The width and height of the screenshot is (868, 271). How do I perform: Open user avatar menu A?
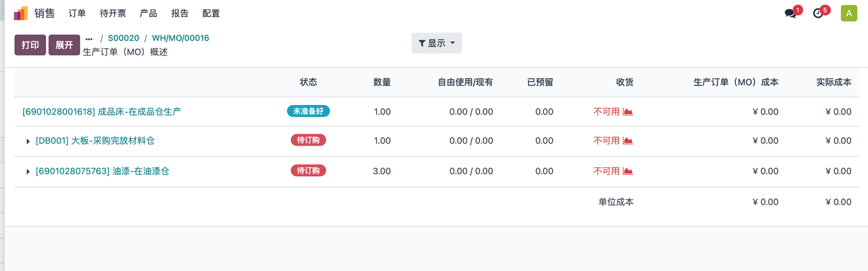click(848, 13)
